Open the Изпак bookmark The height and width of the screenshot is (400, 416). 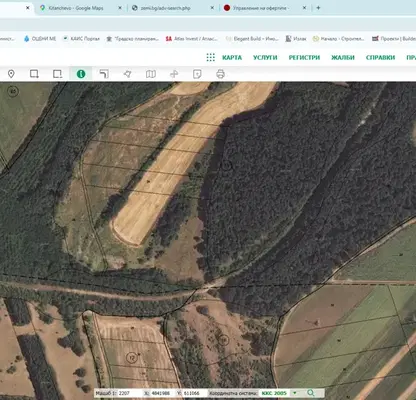296,39
